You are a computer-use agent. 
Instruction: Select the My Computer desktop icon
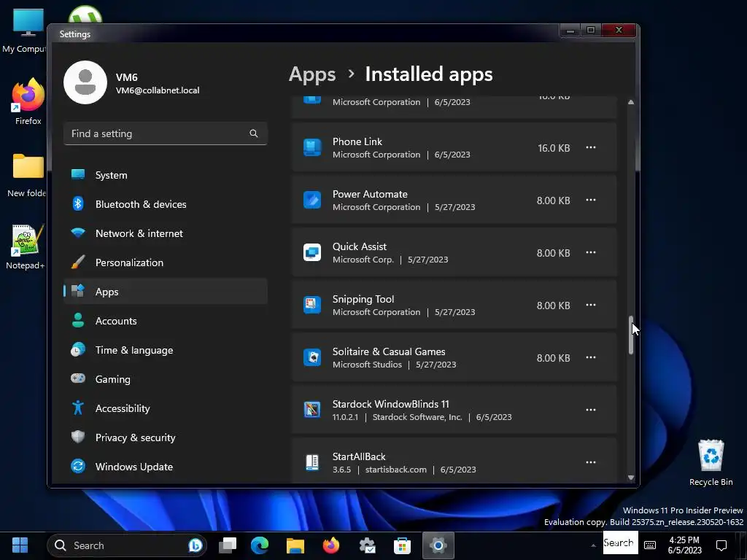24,31
